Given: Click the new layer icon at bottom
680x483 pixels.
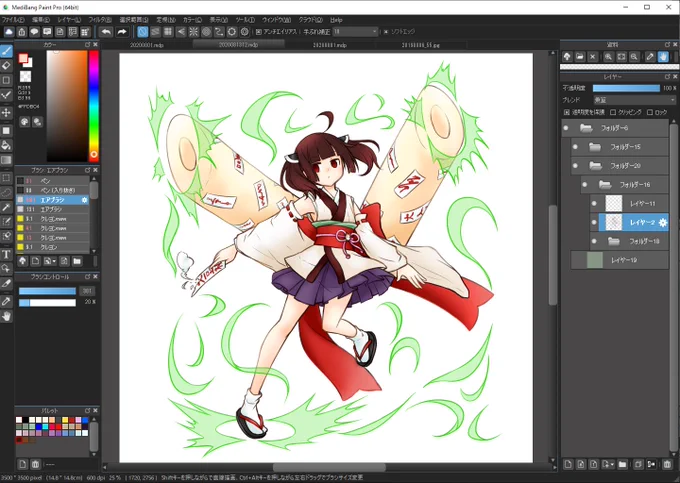Looking at the screenshot, I should click(x=568, y=464).
